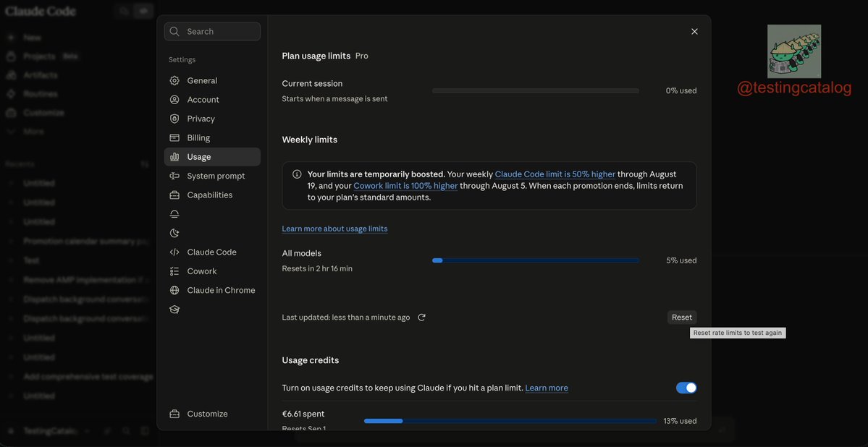
Task: Go to Privacy settings with shield icon
Action: coord(212,119)
